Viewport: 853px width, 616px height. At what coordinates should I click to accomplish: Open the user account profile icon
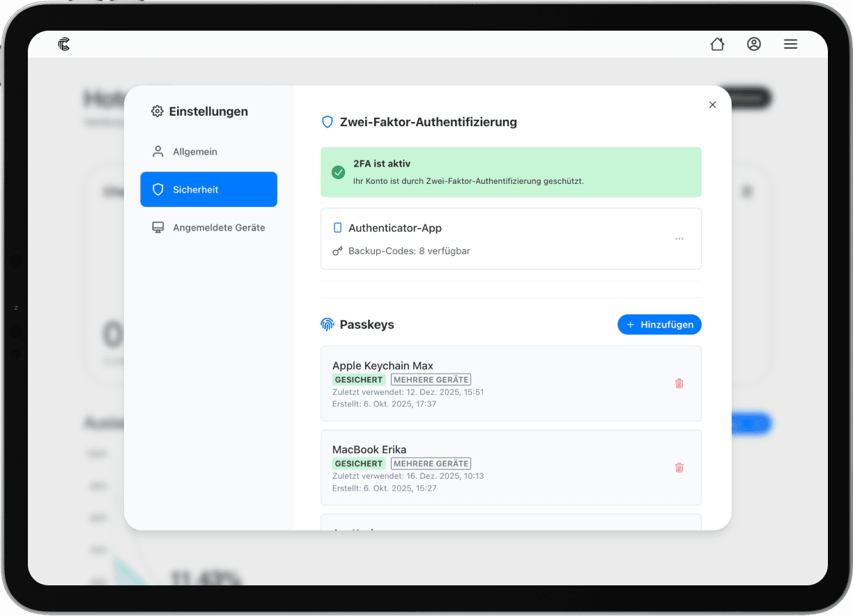[x=754, y=45]
